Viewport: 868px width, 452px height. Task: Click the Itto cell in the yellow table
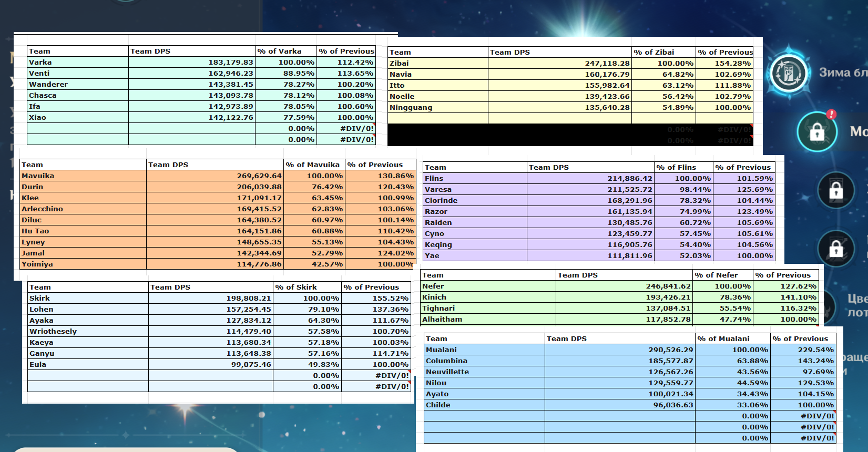[438, 85]
